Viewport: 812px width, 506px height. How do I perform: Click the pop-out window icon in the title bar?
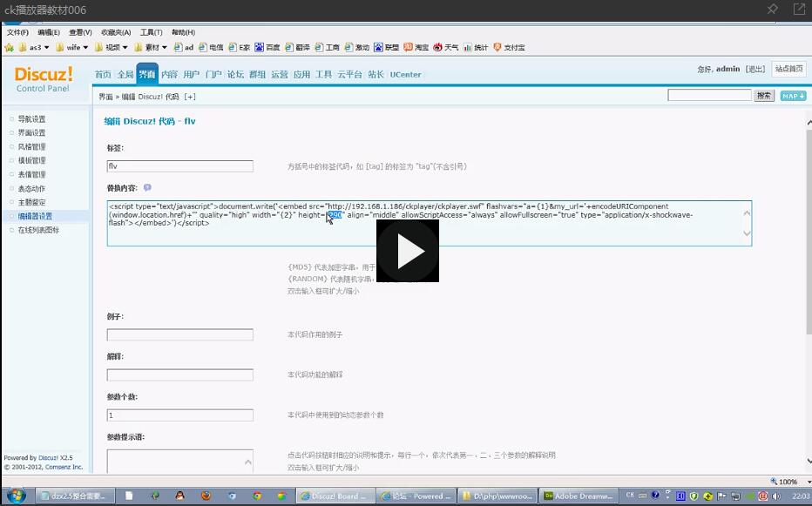799,9
